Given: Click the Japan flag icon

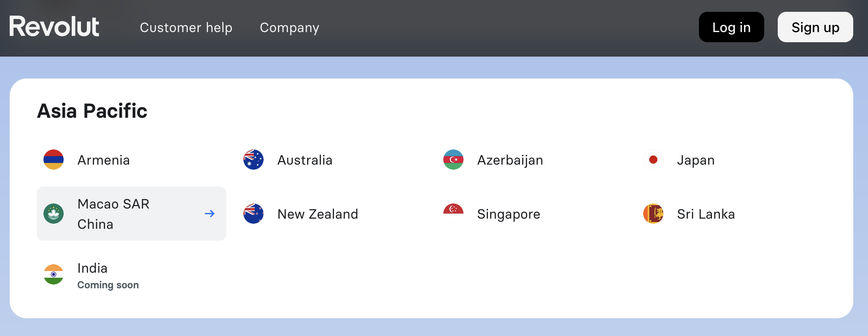Looking at the screenshot, I should coord(653,160).
